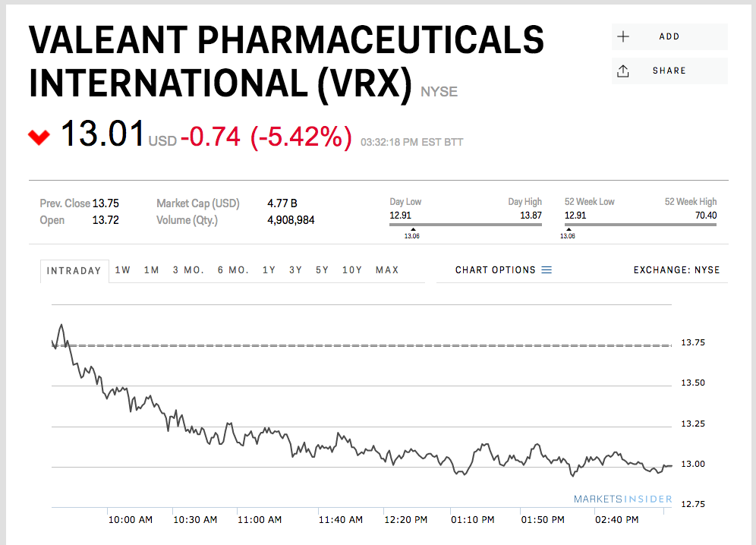Click the MARKETS INSIDER logo on chart
The image size is (756, 545).
[x=623, y=499]
